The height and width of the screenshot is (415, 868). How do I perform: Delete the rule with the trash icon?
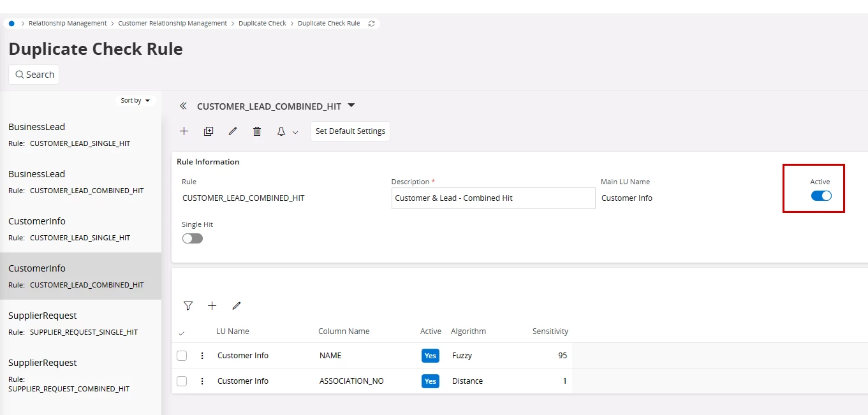tap(257, 131)
